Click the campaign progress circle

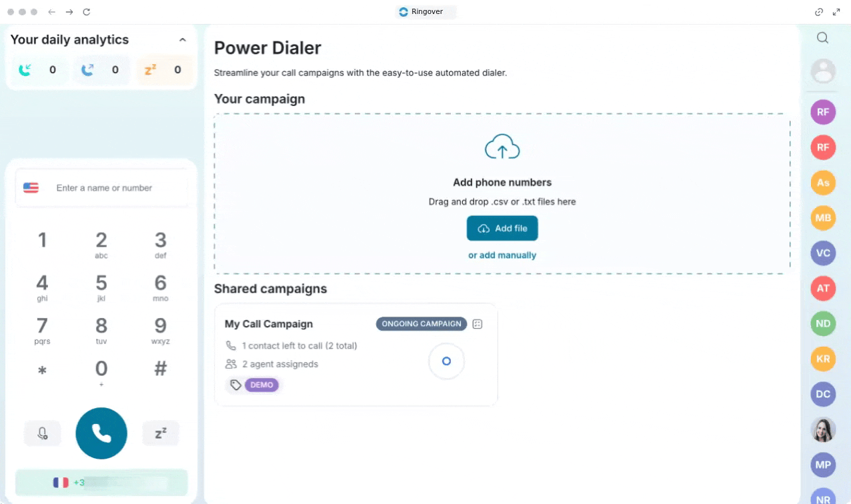446,361
